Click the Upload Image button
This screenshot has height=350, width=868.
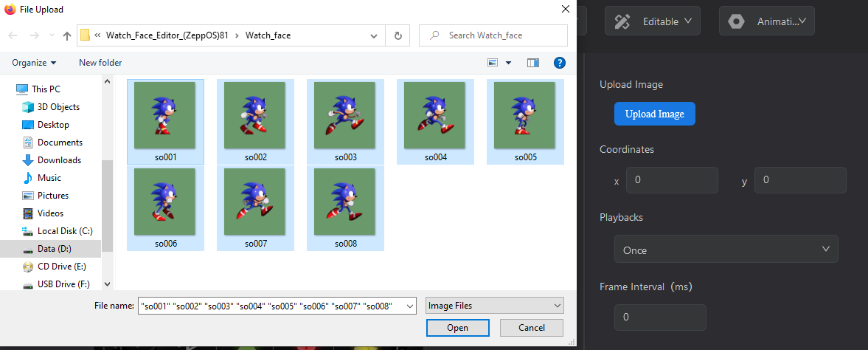654,114
